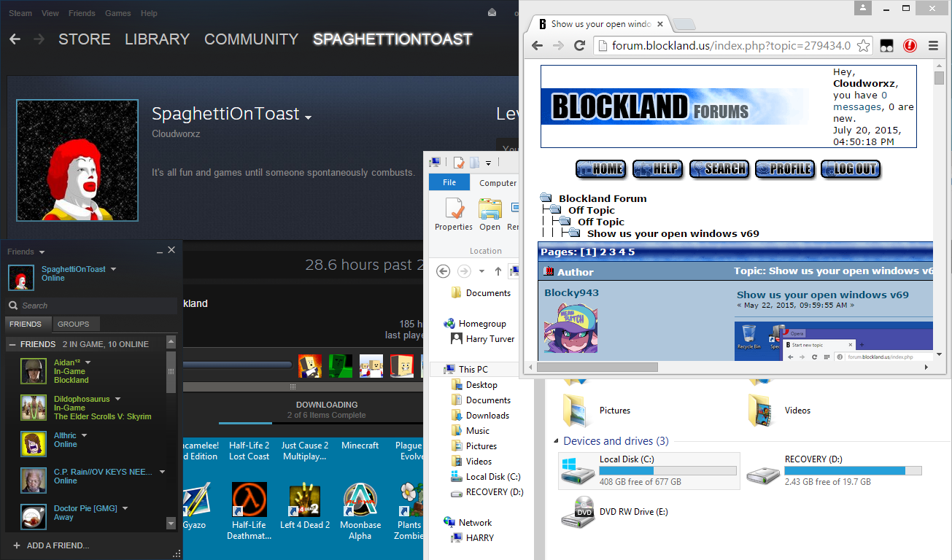Click Explorer quick access New Folder icon
This screenshot has width=952, height=560.
[474, 163]
